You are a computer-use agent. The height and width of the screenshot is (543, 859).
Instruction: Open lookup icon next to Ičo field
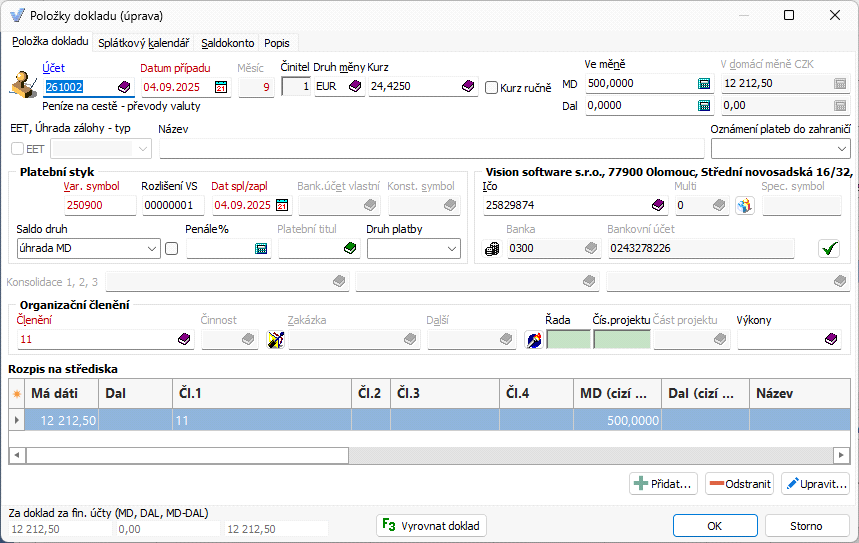(657, 205)
